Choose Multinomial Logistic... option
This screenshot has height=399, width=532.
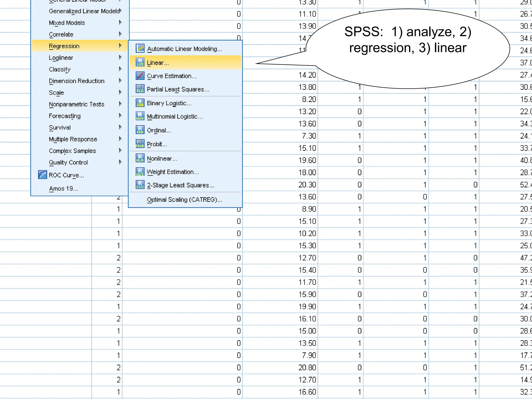185,116
